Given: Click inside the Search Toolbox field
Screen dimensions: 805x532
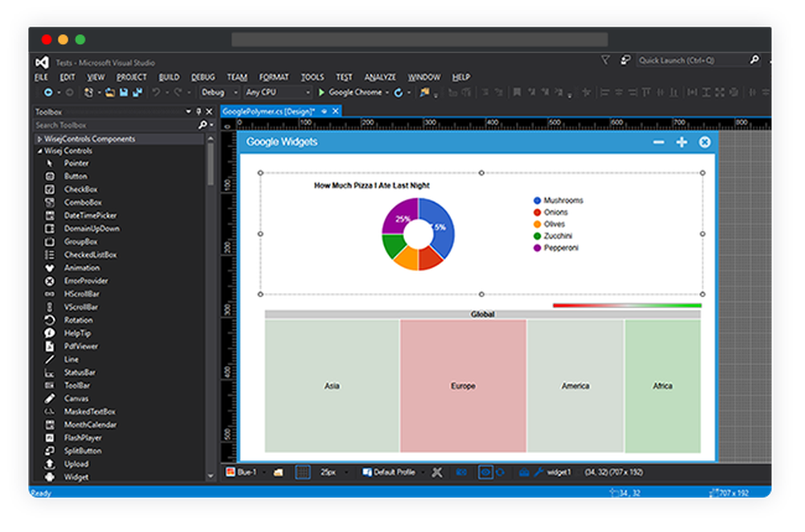Looking at the screenshot, I should (97, 125).
